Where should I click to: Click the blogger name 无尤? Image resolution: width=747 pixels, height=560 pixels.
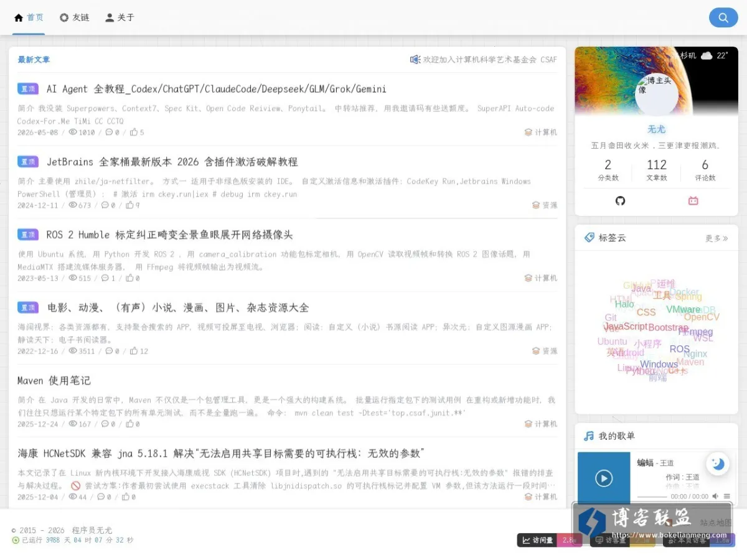(x=656, y=129)
